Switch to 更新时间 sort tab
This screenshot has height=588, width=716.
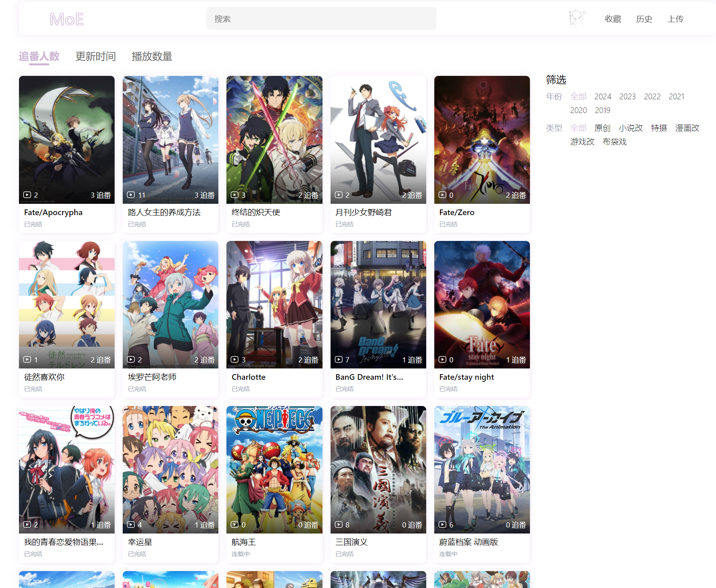coord(96,56)
